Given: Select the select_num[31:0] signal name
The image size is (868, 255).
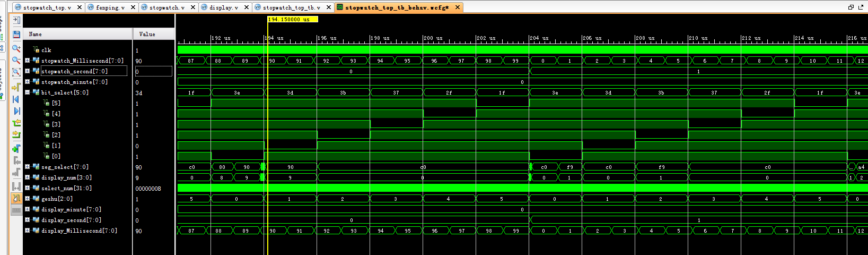Looking at the screenshot, I should coord(66,188).
